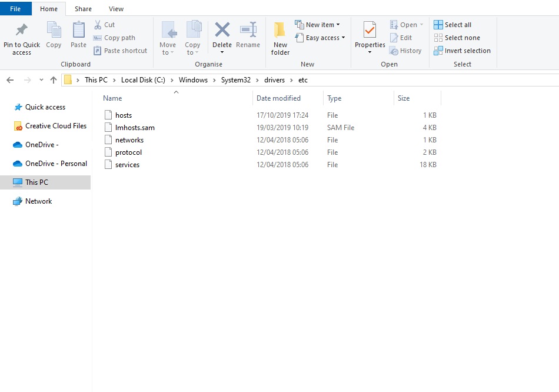Click Paste shortcut option
This screenshot has width=559, height=392.
[120, 51]
